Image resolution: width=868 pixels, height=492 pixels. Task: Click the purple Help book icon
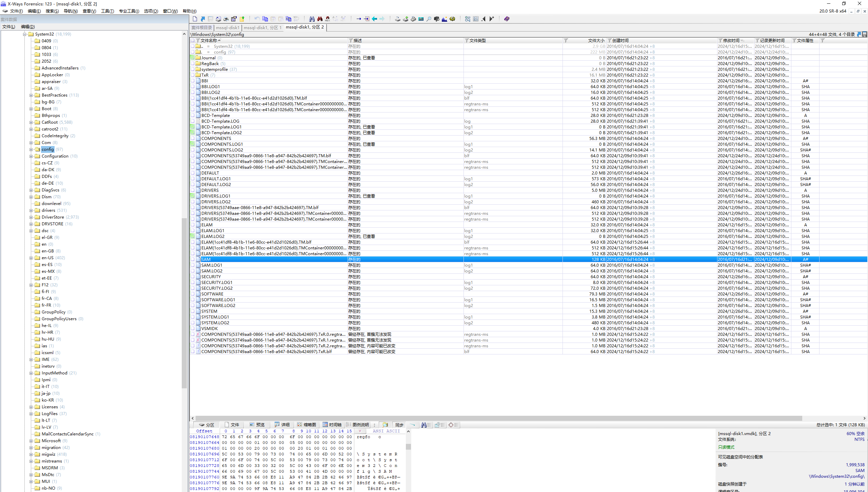coord(507,19)
